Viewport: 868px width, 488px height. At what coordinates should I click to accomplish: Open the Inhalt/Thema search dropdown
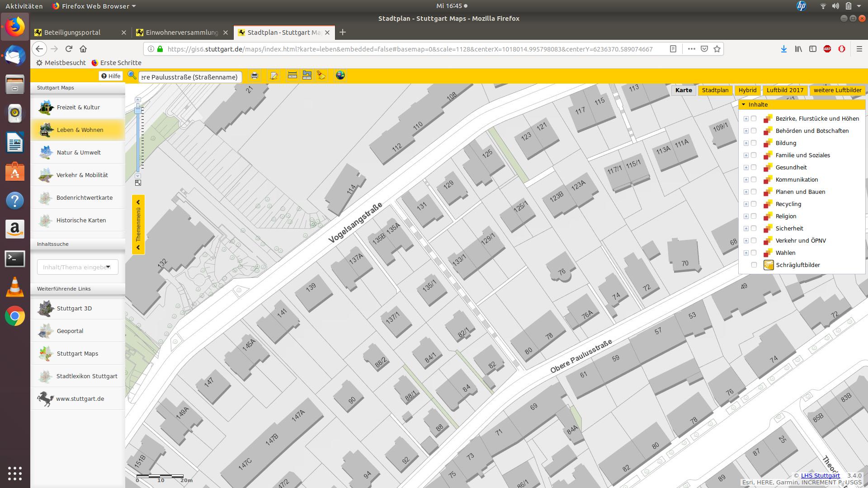click(108, 267)
